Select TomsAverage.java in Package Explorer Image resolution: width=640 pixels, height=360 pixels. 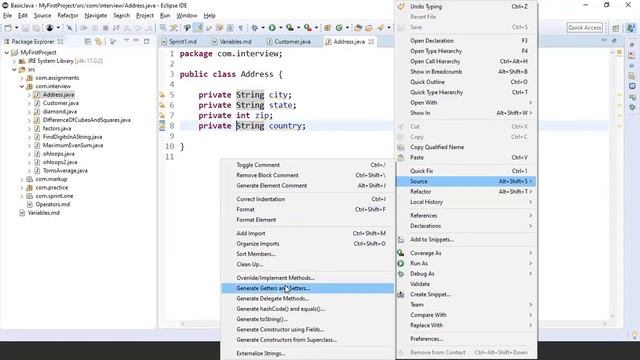(65, 171)
